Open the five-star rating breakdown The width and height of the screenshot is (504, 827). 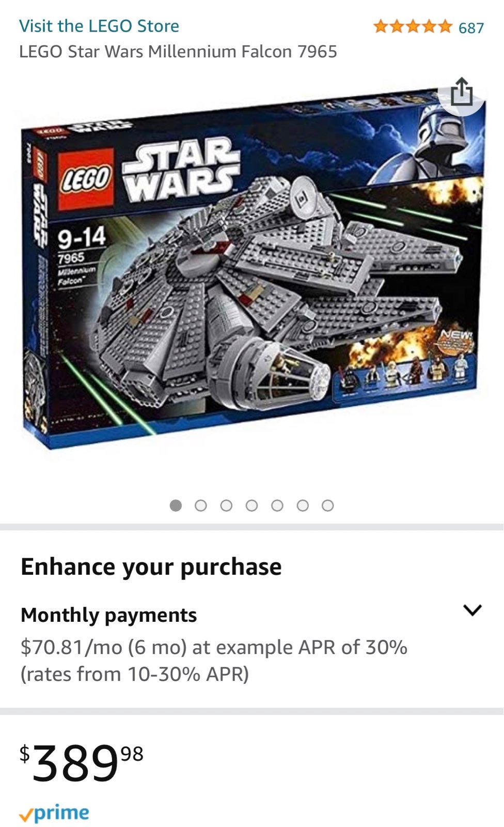tap(412, 26)
